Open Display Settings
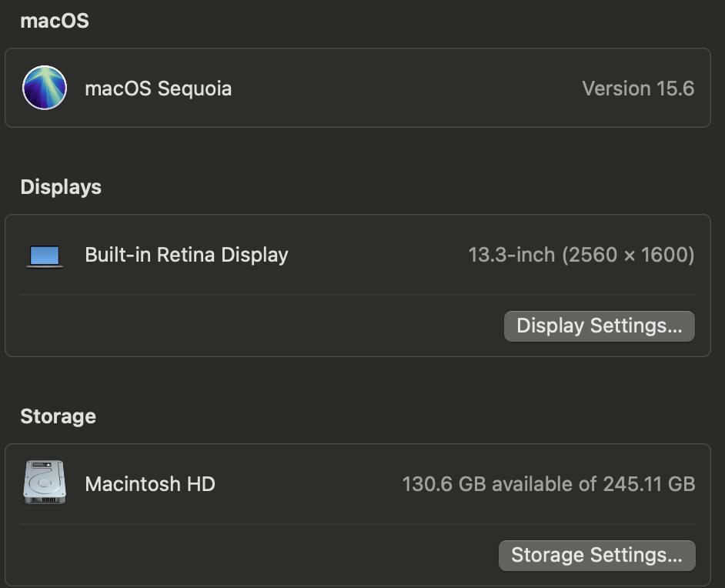The image size is (725, 588). click(x=599, y=326)
